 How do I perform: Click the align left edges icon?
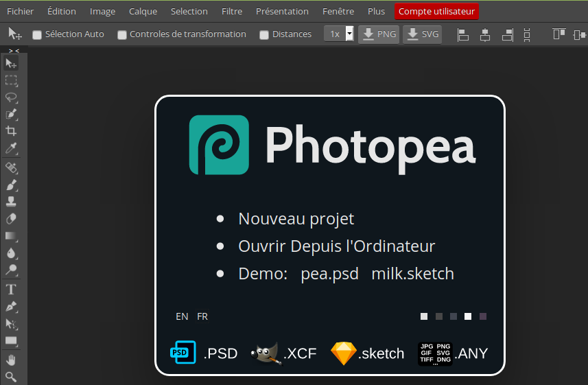pos(463,34)
